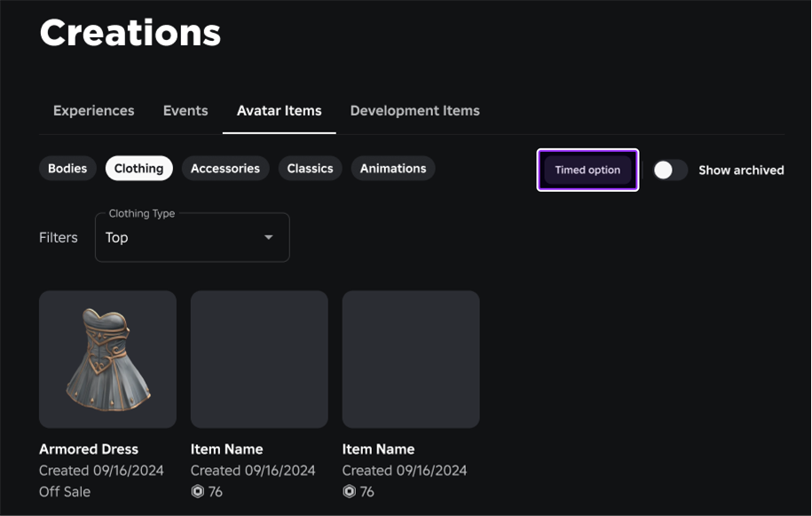The height and width of the screenshot is (516, 812).
Task: Click the Timed option button
Action: pyautogui.click(x=587, y=170)
